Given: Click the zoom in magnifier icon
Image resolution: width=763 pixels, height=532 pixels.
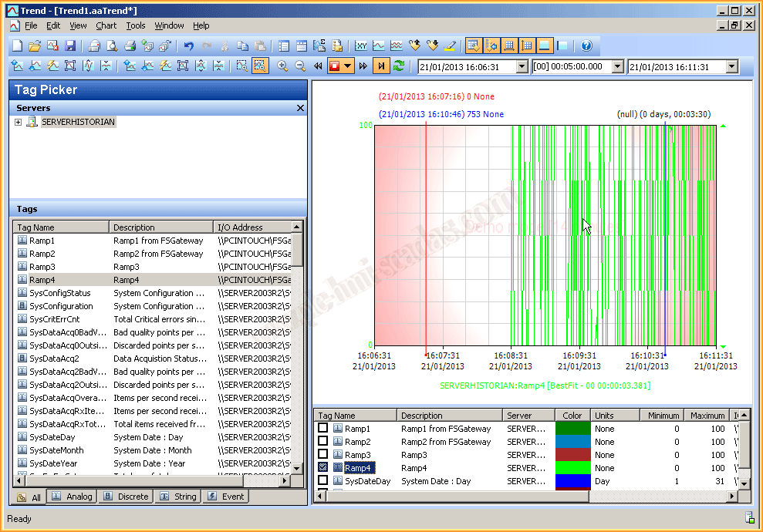Looking at the screenshot, I should click(282, 66).
